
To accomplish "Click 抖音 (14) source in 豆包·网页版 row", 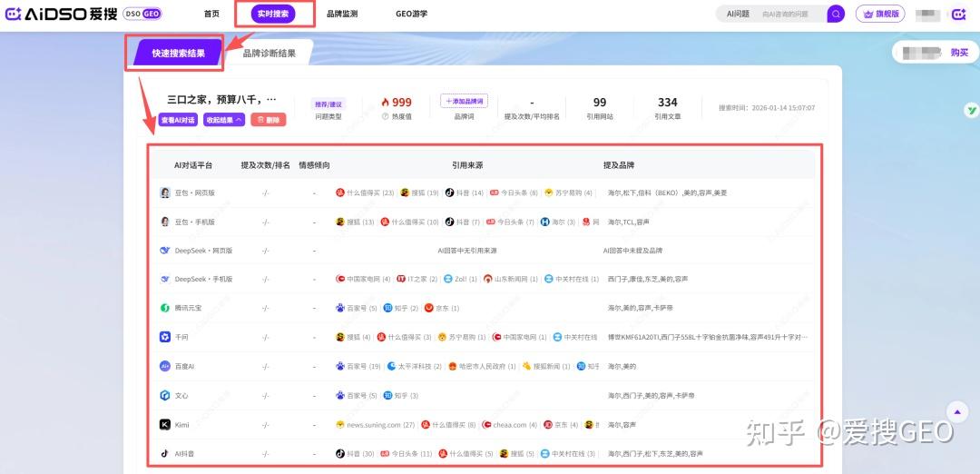I will tap(465, 193).
